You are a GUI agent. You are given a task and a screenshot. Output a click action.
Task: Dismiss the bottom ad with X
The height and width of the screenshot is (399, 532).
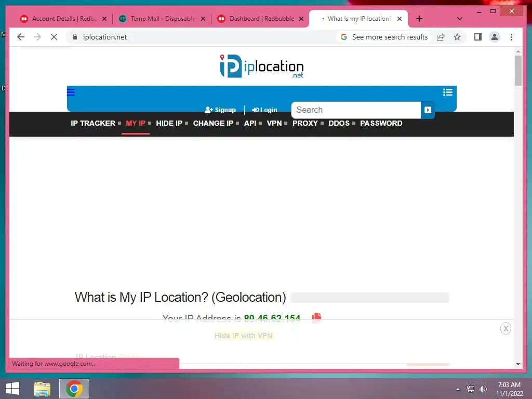(506, 328)
